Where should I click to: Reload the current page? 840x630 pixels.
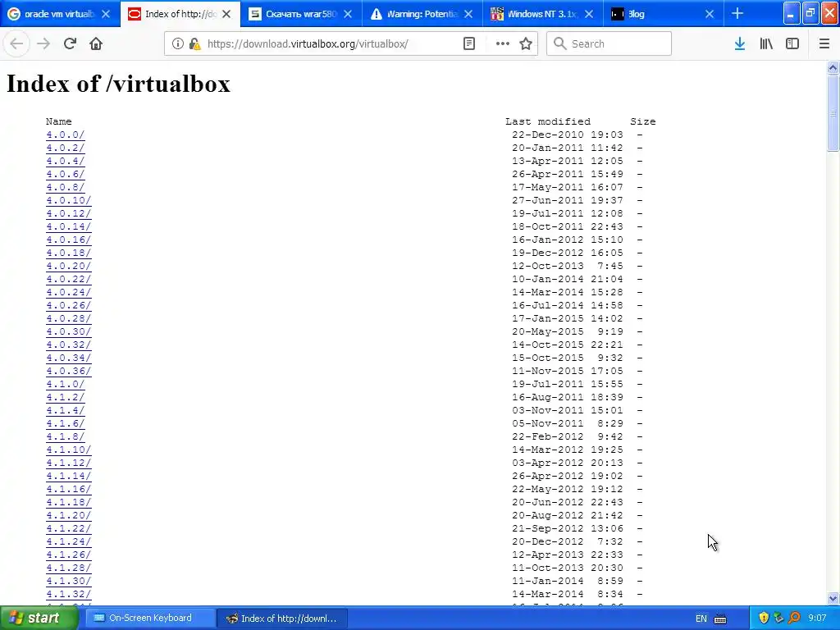coord(70,43)
